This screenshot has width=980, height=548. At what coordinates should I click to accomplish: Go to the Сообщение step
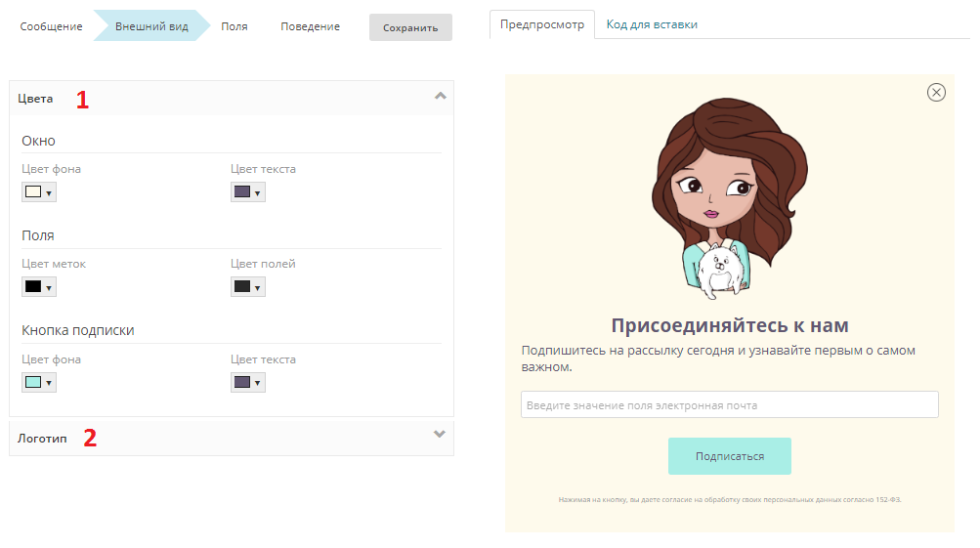(51, 27)
